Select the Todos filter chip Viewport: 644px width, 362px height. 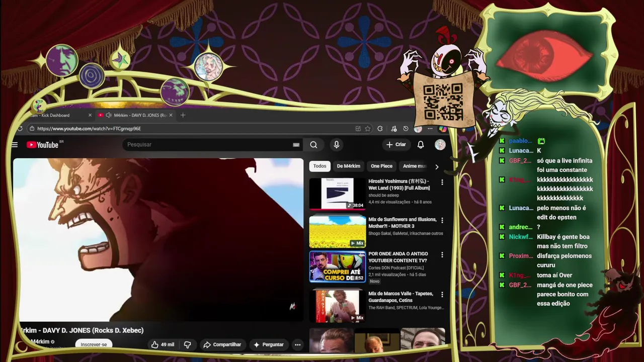319,166
